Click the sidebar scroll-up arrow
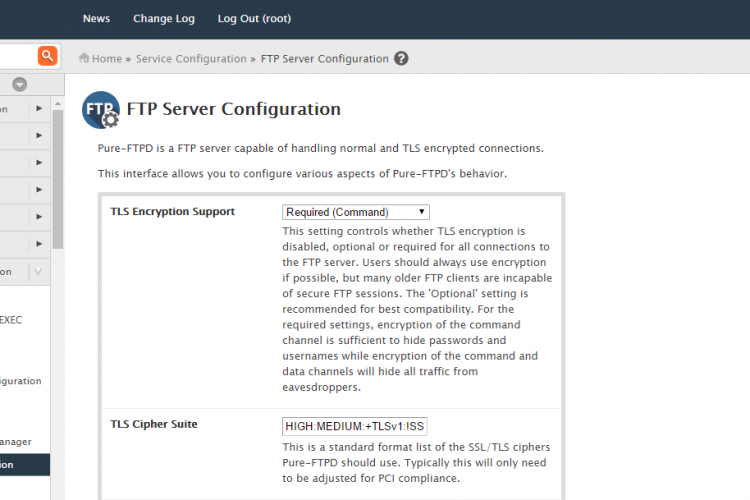The height and width of the screenshot is (500, 750). tap(57, 103)
